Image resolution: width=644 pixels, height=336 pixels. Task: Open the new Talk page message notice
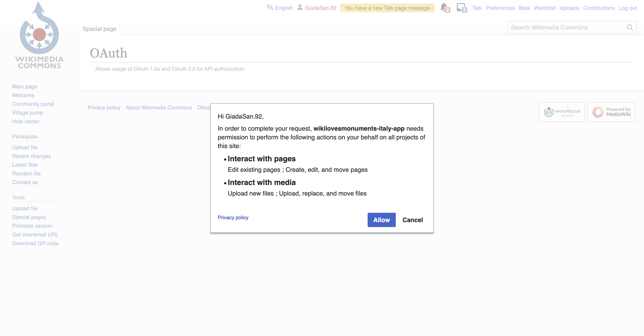387,8
